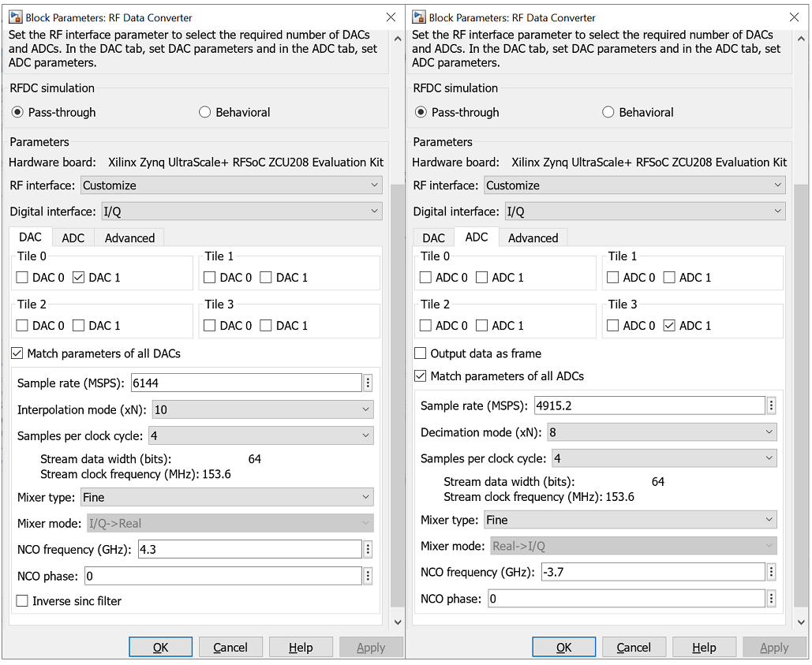Open Mixer type dropdown in the ADC dialog
Image resolution: width=812 pixels, height=665 pixels.
630,520
